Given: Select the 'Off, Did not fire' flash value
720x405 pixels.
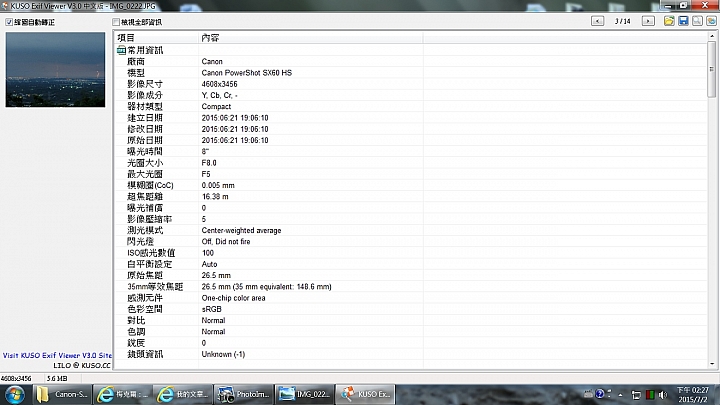Looking at the screenshot, I should coord(226,242).
